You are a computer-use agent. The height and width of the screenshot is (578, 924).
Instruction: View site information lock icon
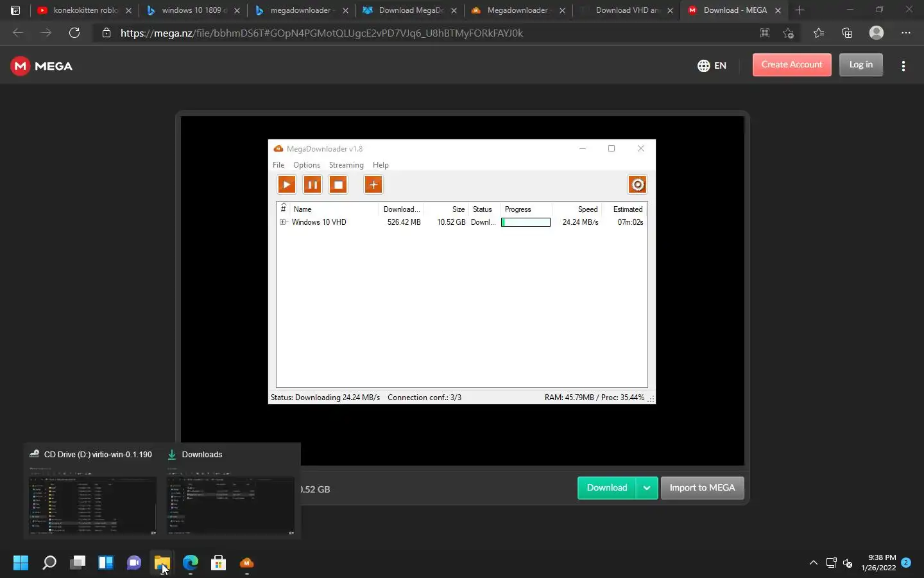pos(107,33)
